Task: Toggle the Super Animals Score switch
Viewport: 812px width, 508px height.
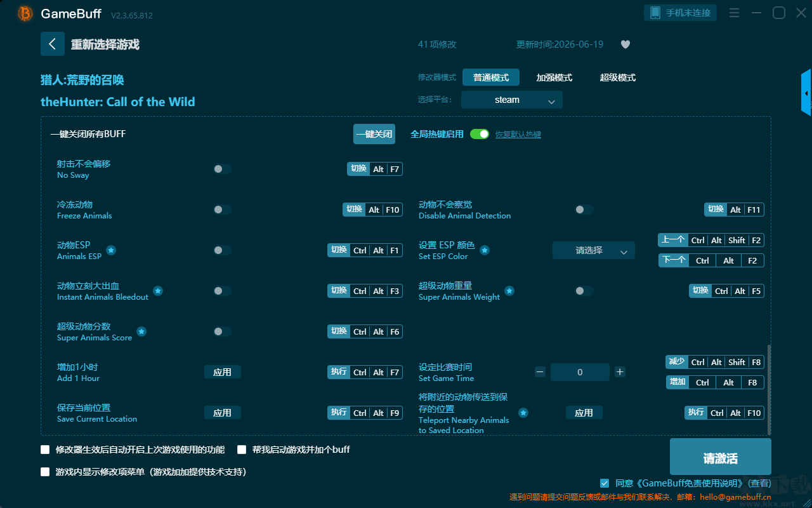Action: click(223, 331)
